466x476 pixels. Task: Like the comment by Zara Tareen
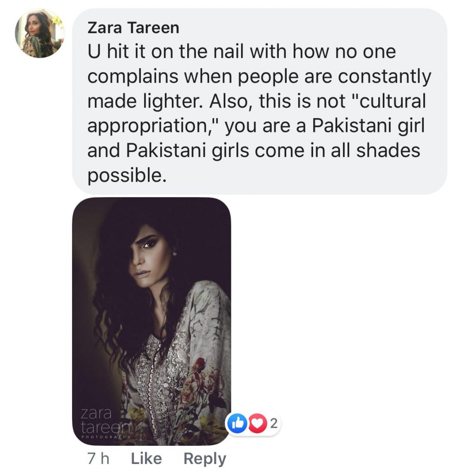(x=146, y=458)
